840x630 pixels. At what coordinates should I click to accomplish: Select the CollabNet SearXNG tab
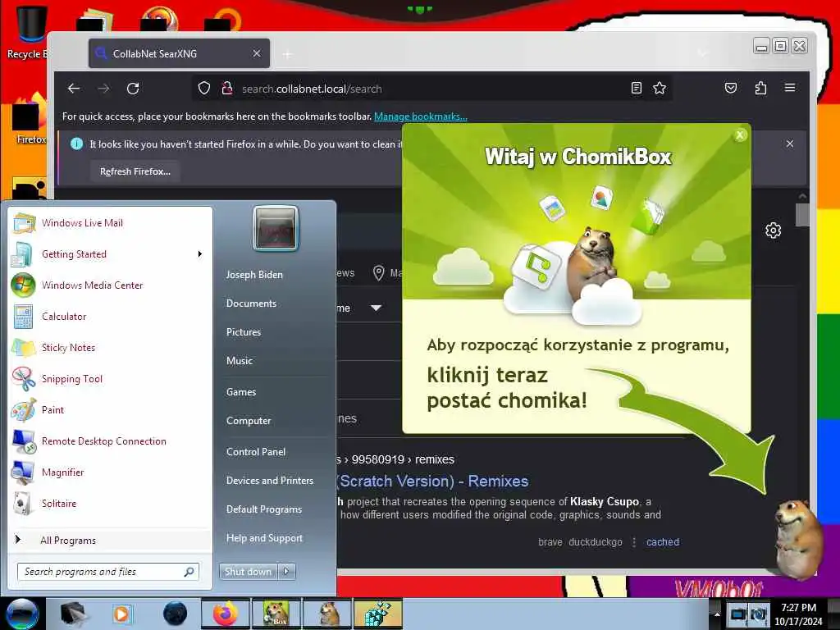[179, 53]
